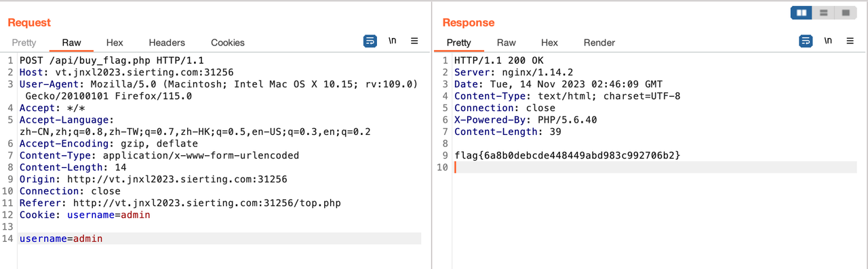Click the Cookie header line in request
The width and height of the screenshot is (868, 269).
click(85, 215)
